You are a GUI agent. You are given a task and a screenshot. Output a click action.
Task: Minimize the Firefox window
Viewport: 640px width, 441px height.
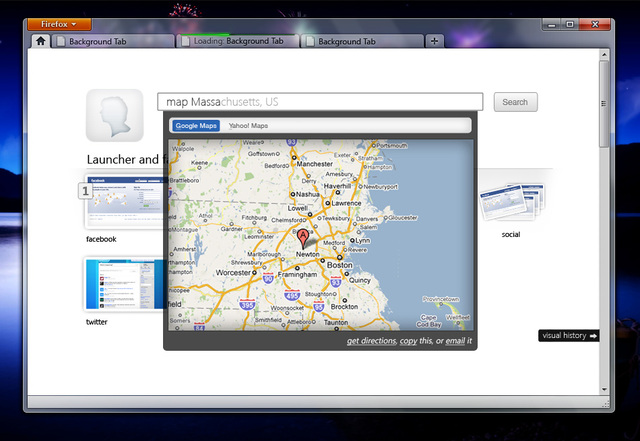[x=552, y=24]
